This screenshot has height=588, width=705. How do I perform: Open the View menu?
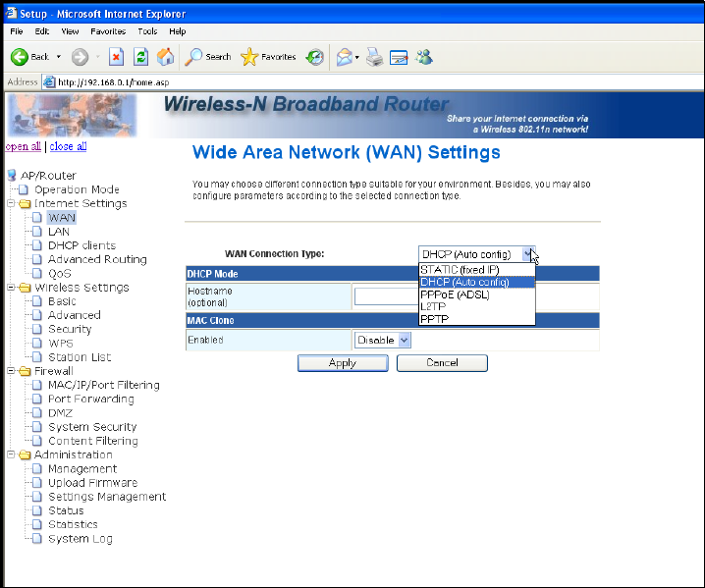(x=70, y=31)
